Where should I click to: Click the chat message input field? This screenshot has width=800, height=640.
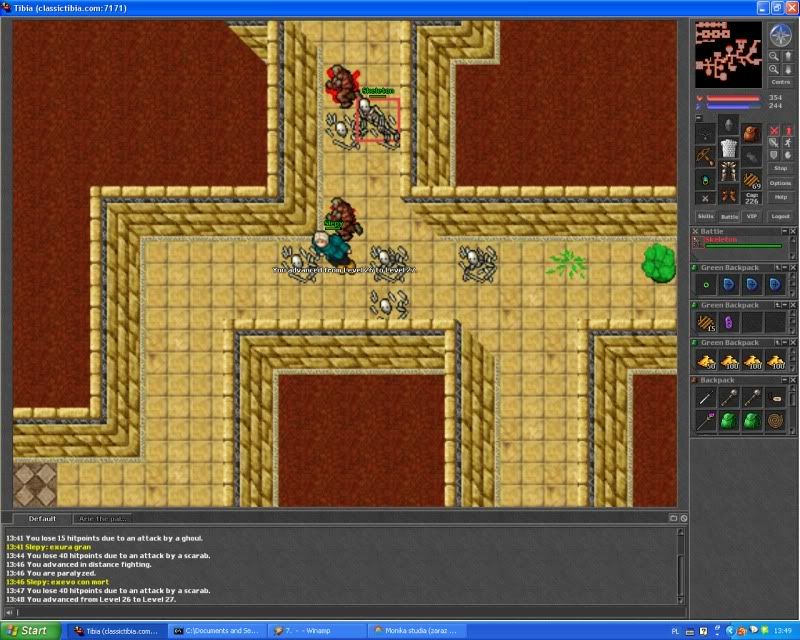[x=349, y=612]
